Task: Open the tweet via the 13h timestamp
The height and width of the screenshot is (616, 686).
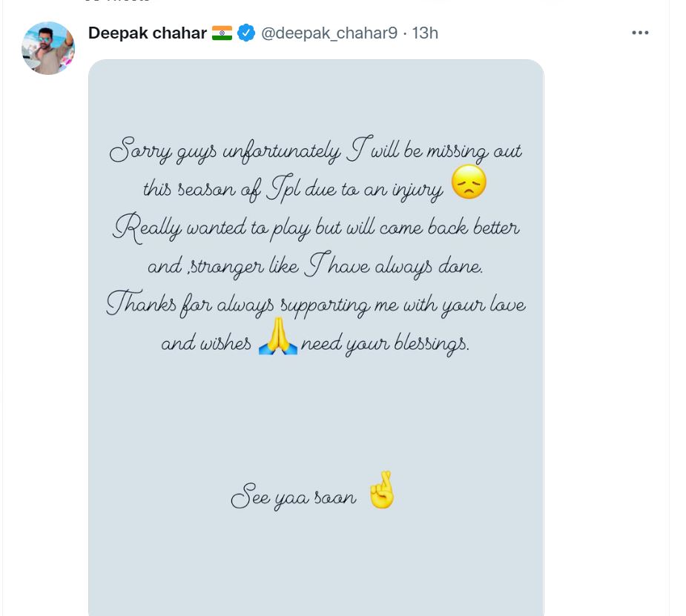Action: point(425,33)
